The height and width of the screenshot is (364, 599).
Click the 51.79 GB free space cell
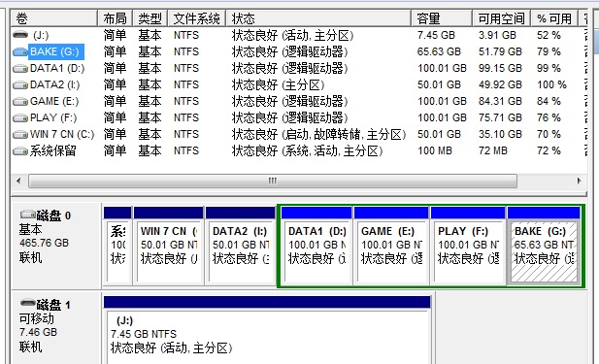coord(500,51)
